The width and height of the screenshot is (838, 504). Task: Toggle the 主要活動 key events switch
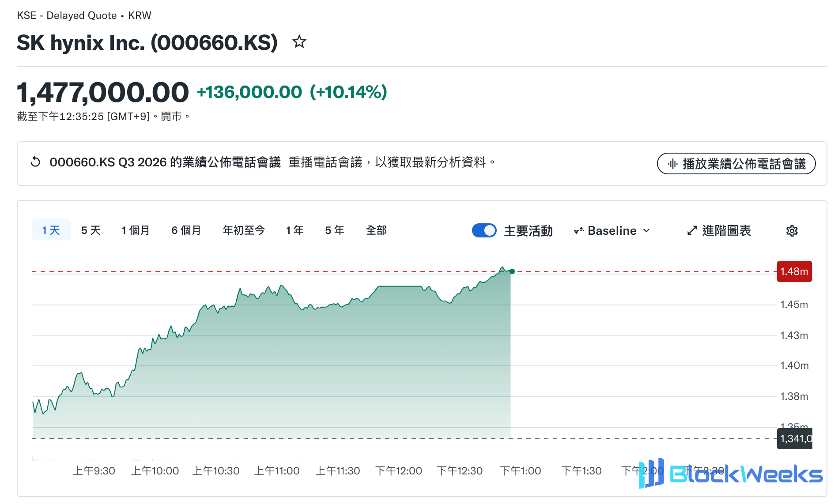click(x=484, y=230)
